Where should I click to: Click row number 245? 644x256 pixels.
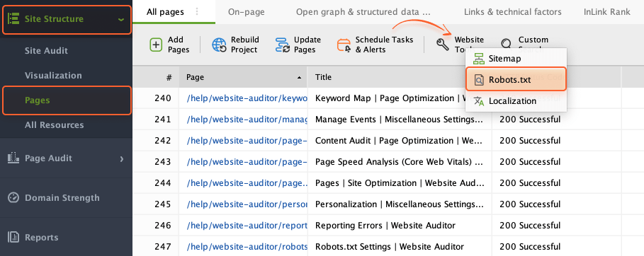[163, 204]
